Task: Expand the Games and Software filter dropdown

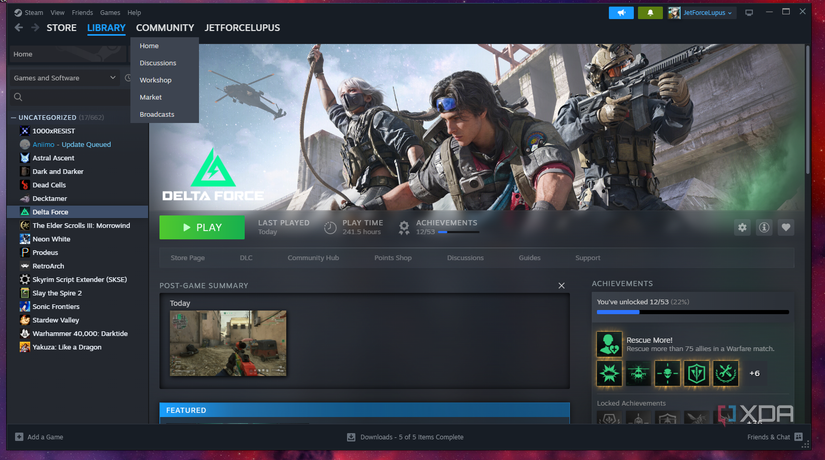Action: pyautogui.click(x=64, y=78)
